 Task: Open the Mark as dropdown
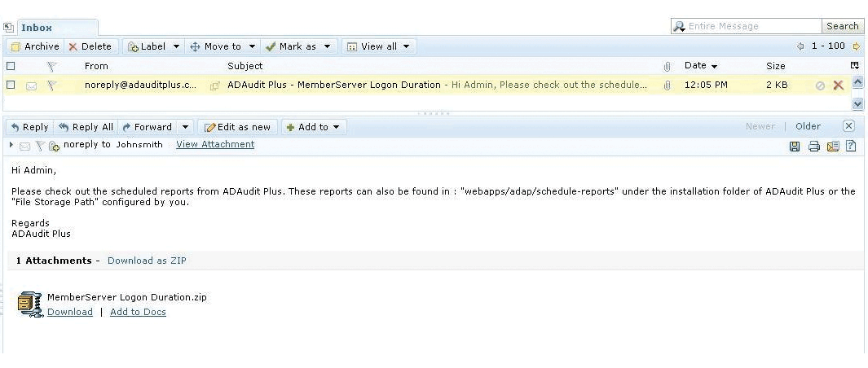tap(298, 46)
